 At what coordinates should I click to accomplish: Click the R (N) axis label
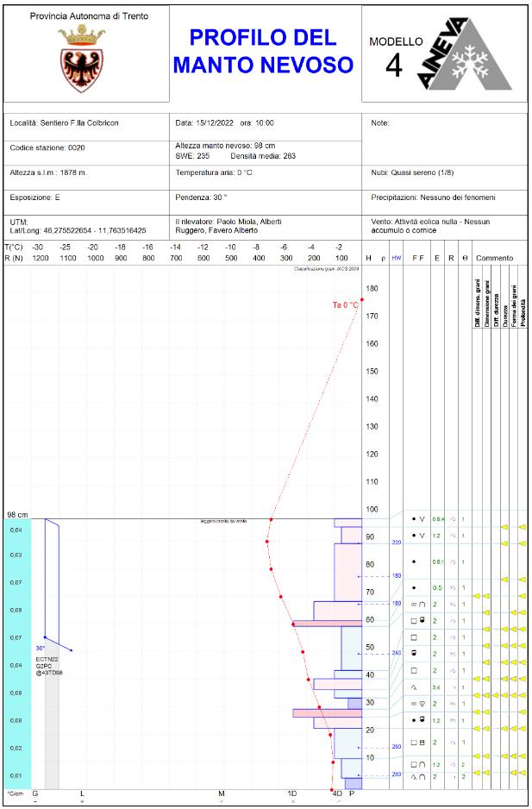click(x=14, y=258)
